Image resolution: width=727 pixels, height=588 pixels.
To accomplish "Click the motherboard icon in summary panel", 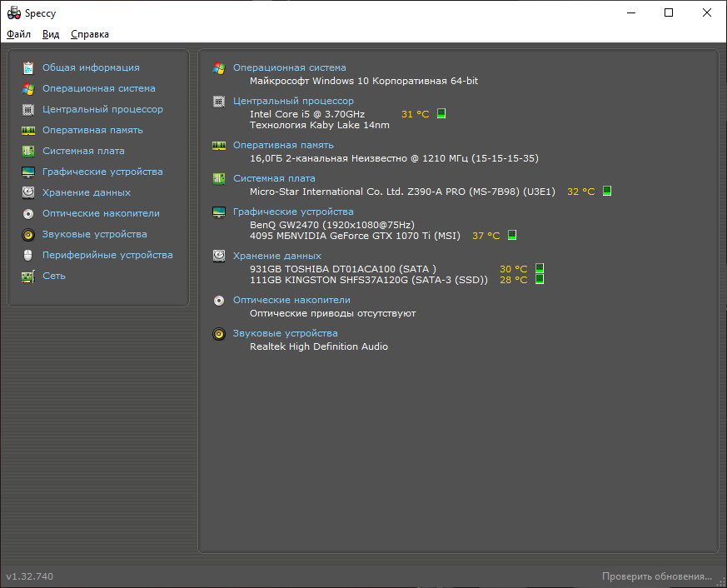I will [x=219, y=178].
